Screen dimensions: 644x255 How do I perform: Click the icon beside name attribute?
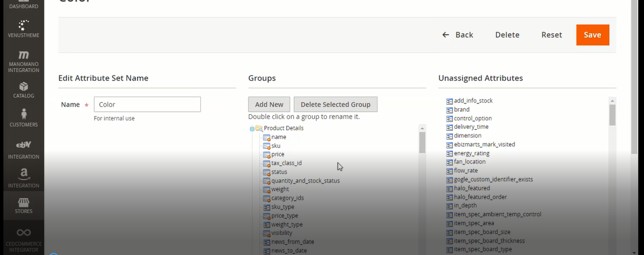pyautogui.click(x=266, y=137)
